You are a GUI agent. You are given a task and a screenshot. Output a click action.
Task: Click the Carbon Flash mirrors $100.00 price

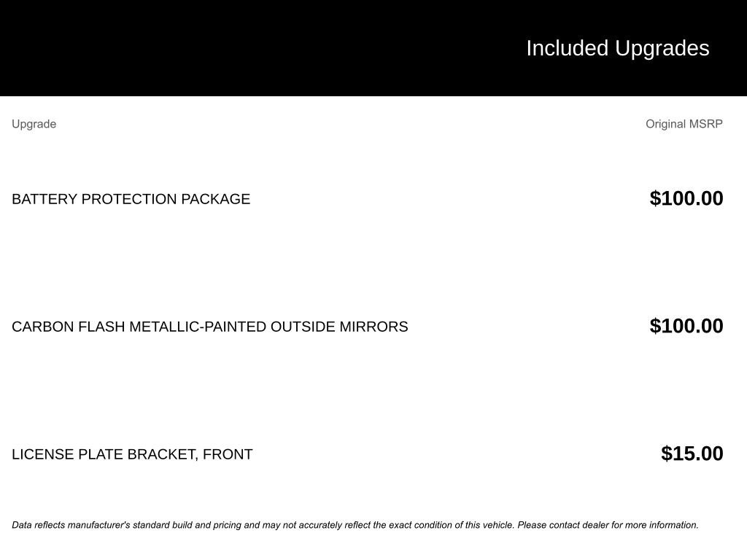click(686, 326)
